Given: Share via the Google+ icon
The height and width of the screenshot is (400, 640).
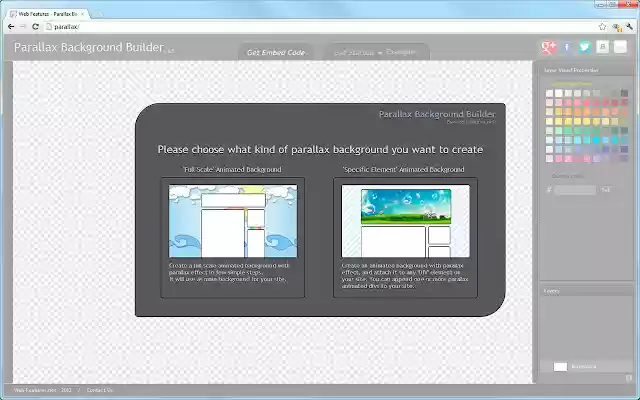Looking at the screenshot, I should pyautogui.click(x=549, y=47).
